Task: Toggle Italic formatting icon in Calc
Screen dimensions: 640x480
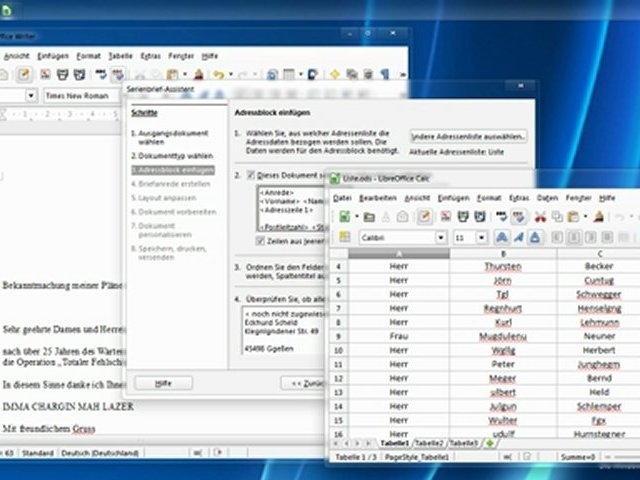Action: (519, 238)
